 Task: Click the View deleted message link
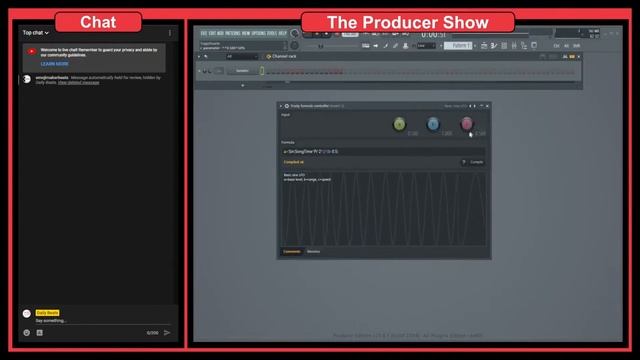tap(78, 82)
